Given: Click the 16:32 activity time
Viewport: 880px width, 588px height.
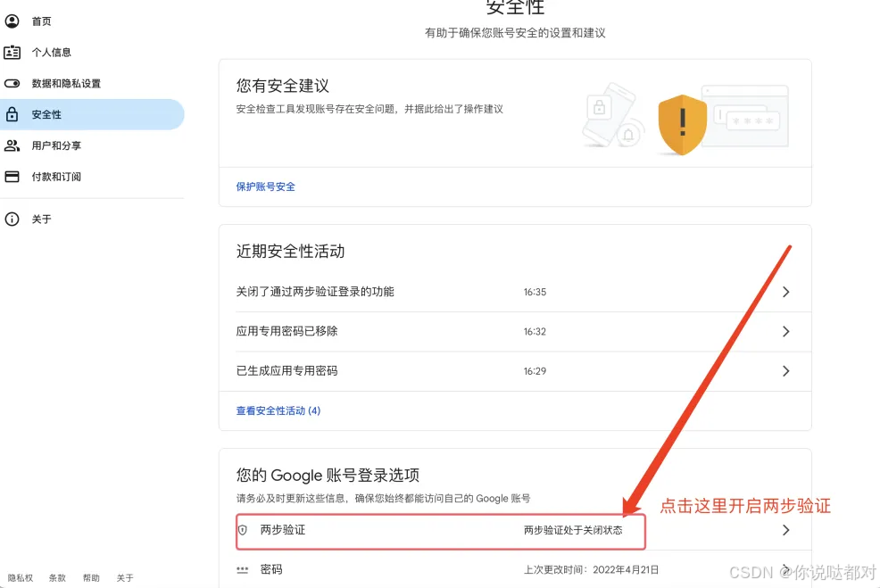Looking at the screenshot, I should pos(535,332).
